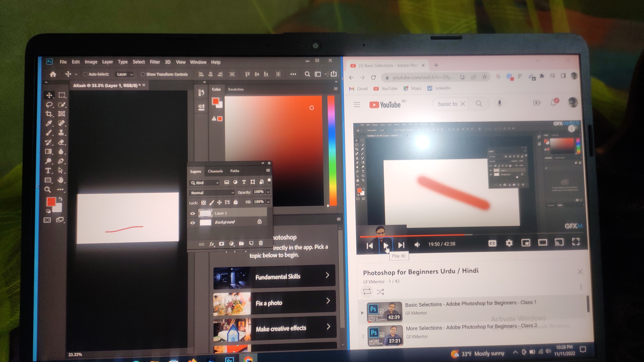
Task: Tick the Show Transform Controls checkbox
Action: coord(143,74)
